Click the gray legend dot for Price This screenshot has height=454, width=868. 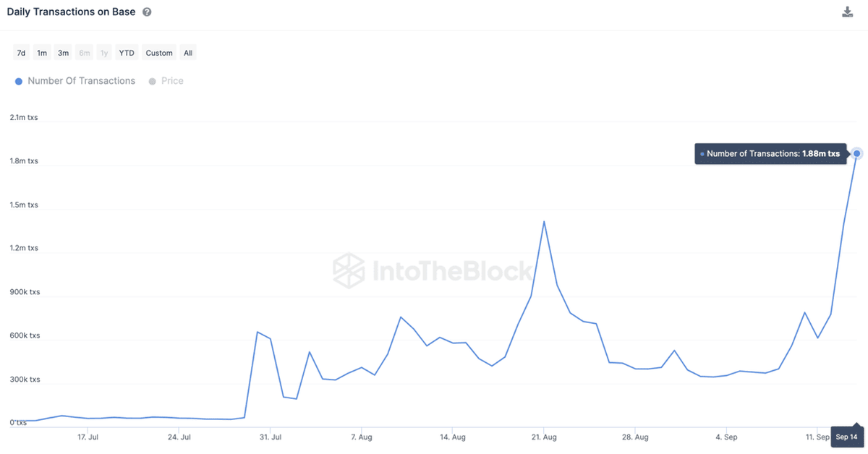coord(150,81)
